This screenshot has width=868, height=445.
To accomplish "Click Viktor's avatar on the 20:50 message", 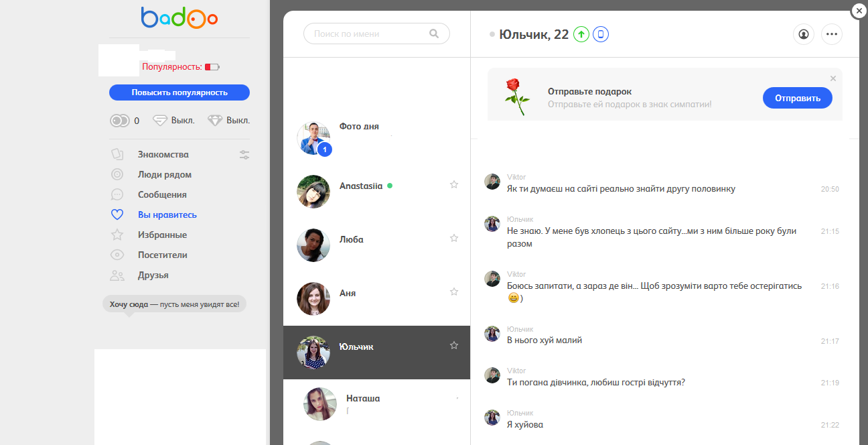I will click(x=492, y=182).
